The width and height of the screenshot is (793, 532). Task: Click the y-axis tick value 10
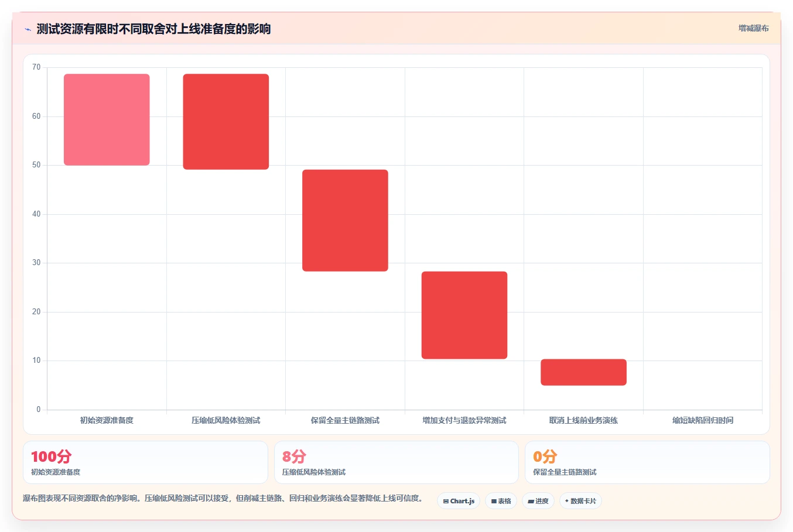[36, 361]
